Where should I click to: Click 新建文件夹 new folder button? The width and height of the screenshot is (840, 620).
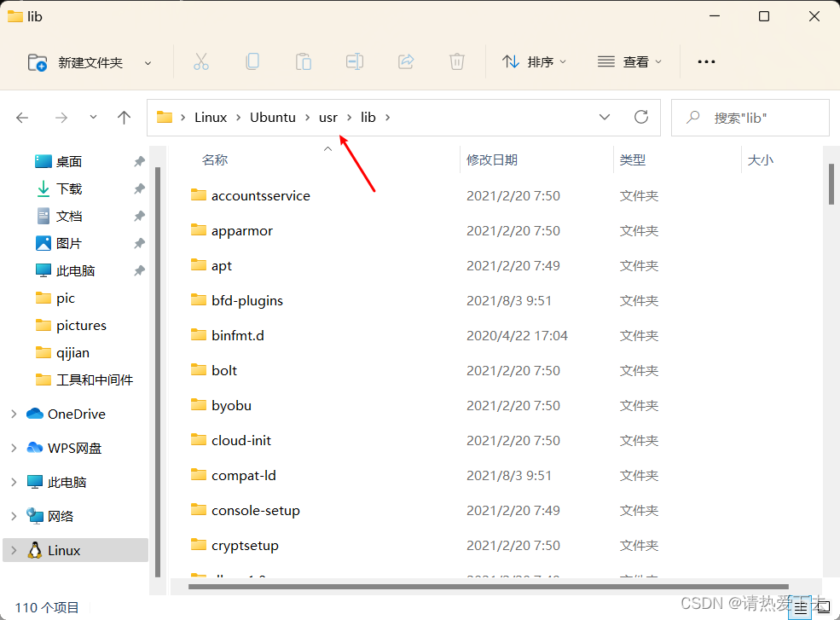click(x=76, y=63)
